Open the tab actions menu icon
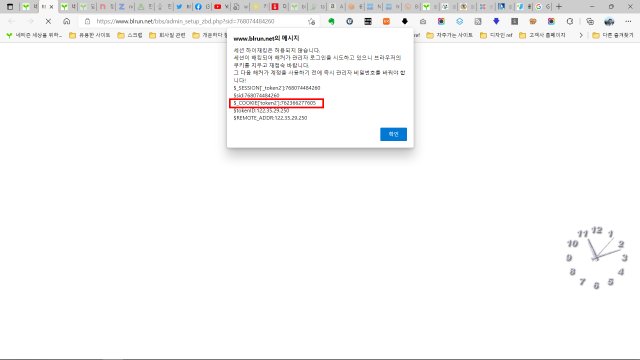 pyautogui.click(x=10, y=7)
